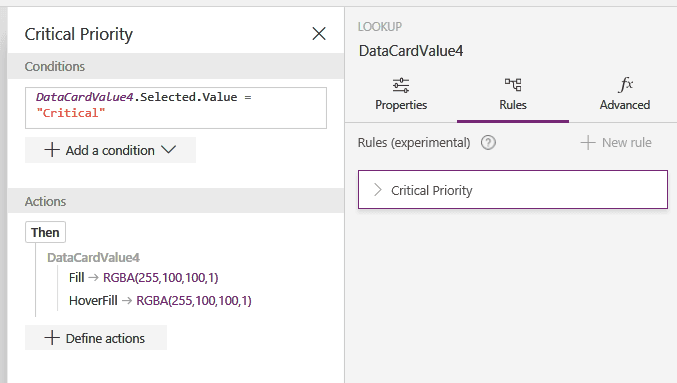Click the Critical Priority panel title
677x383 pixels.
(79, 34)
